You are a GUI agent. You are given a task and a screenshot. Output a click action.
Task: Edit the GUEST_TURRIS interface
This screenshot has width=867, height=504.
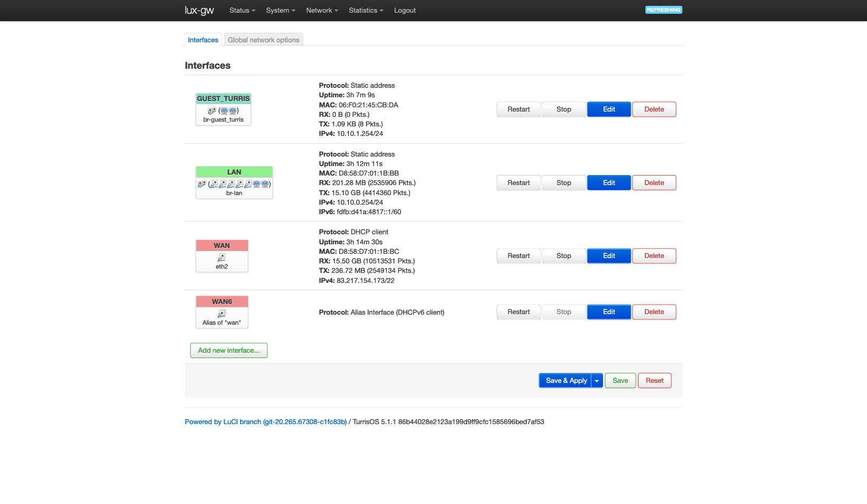tap(609, 109)
